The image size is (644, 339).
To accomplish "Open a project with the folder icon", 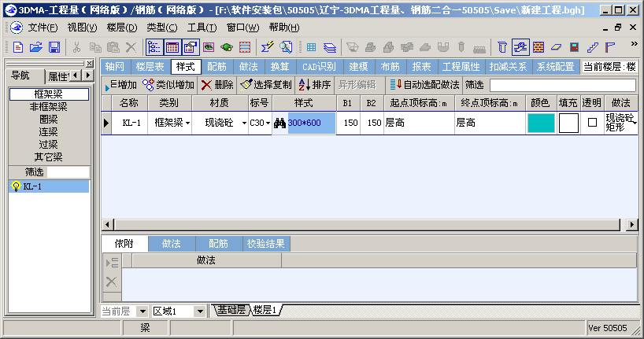I will 36,47.
